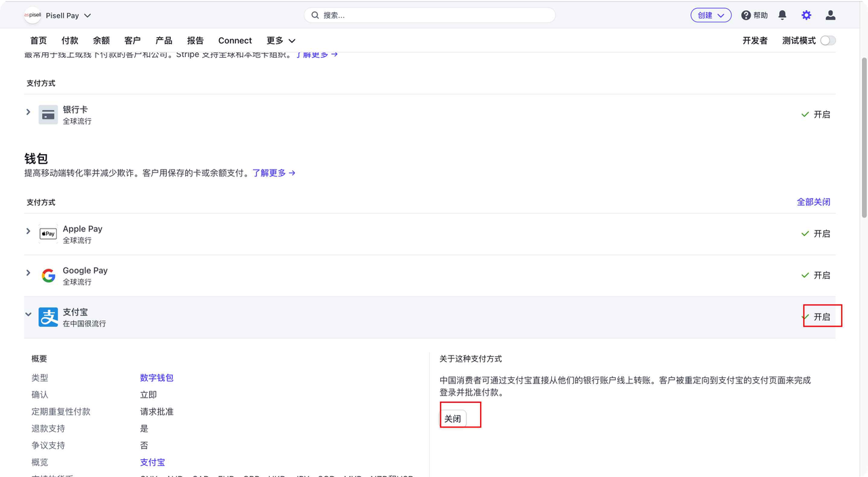The image size is (868, 477).
Task: Click the bank card icon
Action: click(x=48, y=115)
